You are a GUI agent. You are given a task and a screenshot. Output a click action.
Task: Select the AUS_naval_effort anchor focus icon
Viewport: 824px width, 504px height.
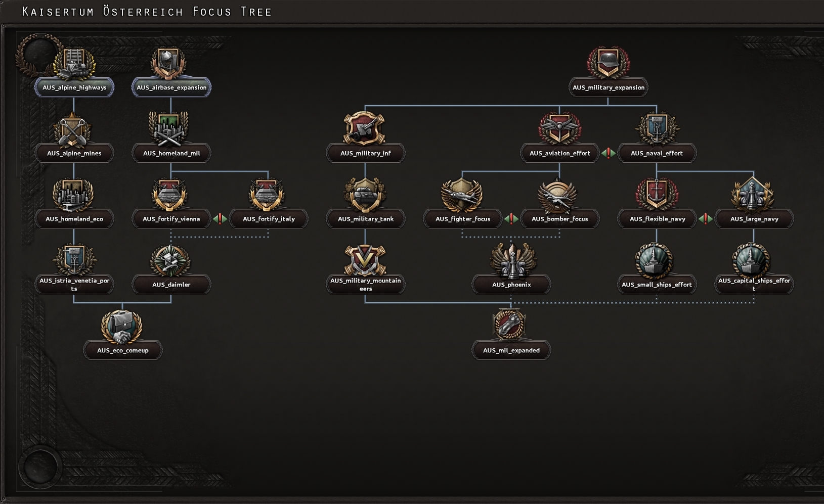click(657, 129)
